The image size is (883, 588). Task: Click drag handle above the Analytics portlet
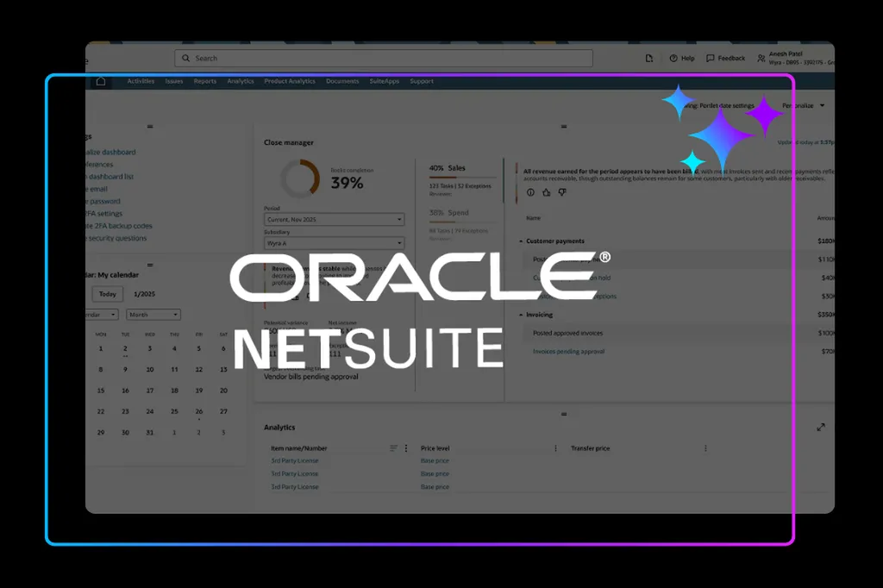coord(564,414)
